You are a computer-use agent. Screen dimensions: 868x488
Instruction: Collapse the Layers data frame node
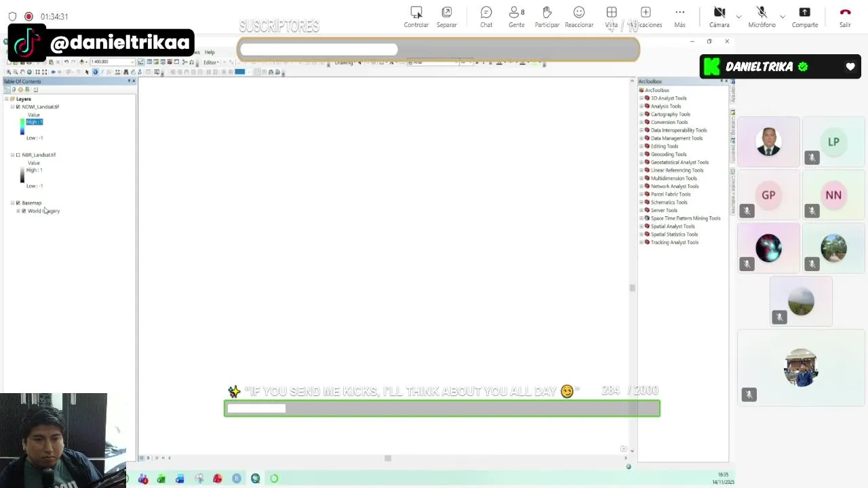(6, 99)
